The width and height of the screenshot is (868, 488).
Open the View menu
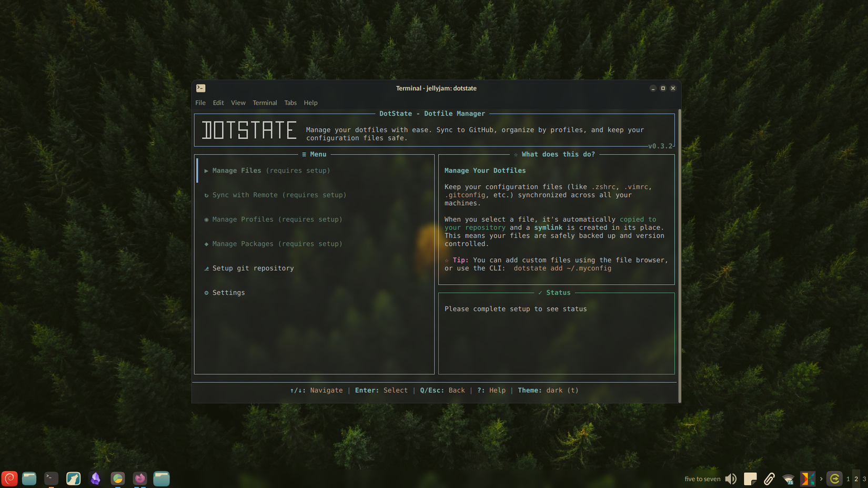point(238,103)
